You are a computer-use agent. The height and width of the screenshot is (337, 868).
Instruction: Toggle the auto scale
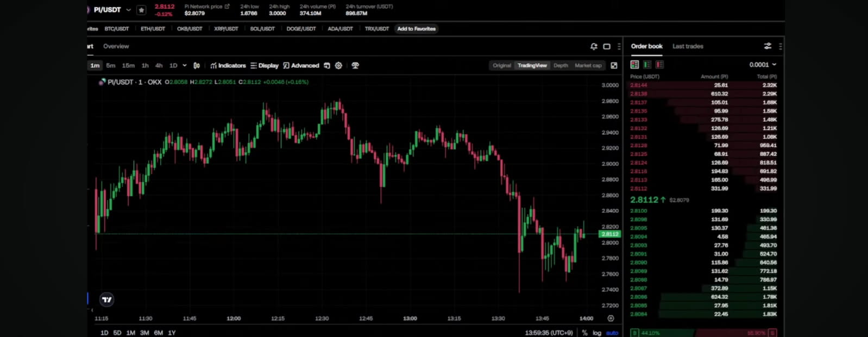[612, 333]
